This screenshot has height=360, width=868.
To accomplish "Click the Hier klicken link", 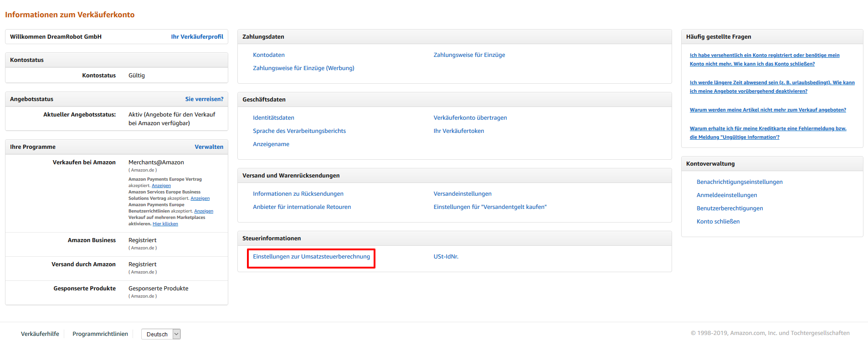I will [165, 224].
